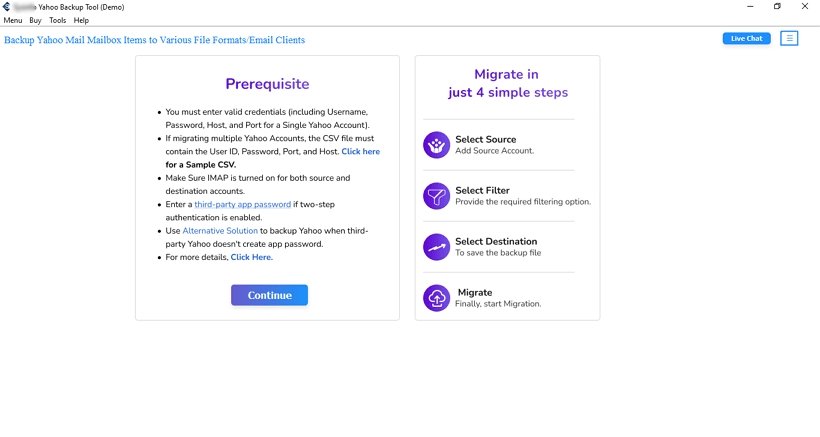Restore down the application window
The height and width of the screenshot is (437, 820).
777,6
